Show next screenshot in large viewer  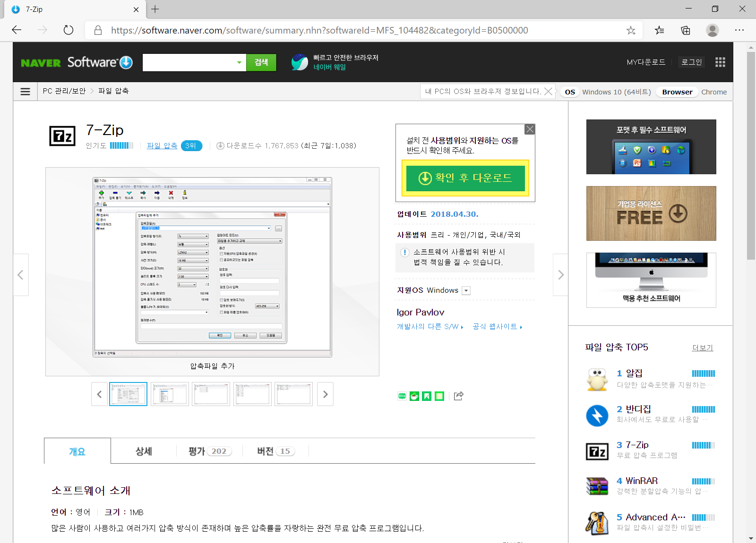(x=560, y=275)
